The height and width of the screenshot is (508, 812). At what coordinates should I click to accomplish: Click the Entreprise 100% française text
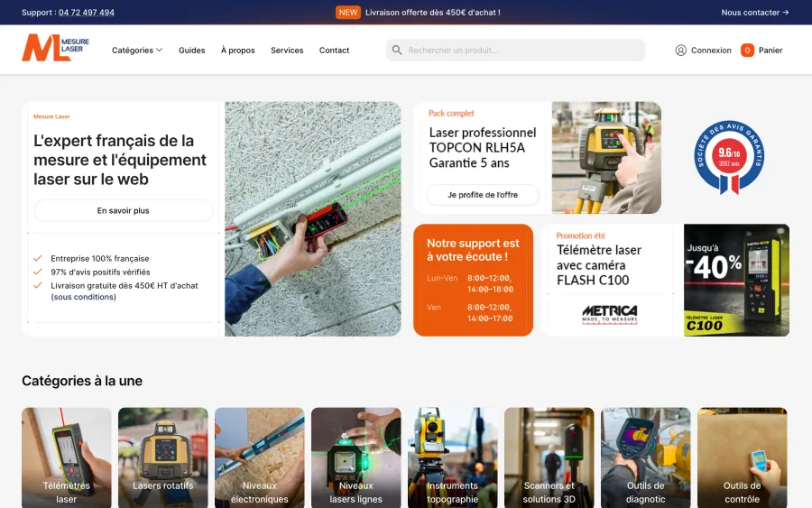[100, 258]
